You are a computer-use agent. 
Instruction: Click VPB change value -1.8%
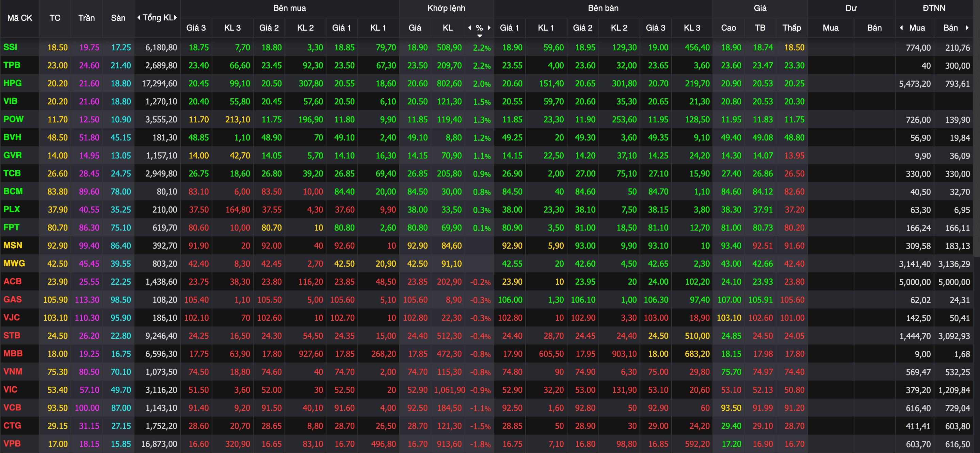(x=481, y=444)
